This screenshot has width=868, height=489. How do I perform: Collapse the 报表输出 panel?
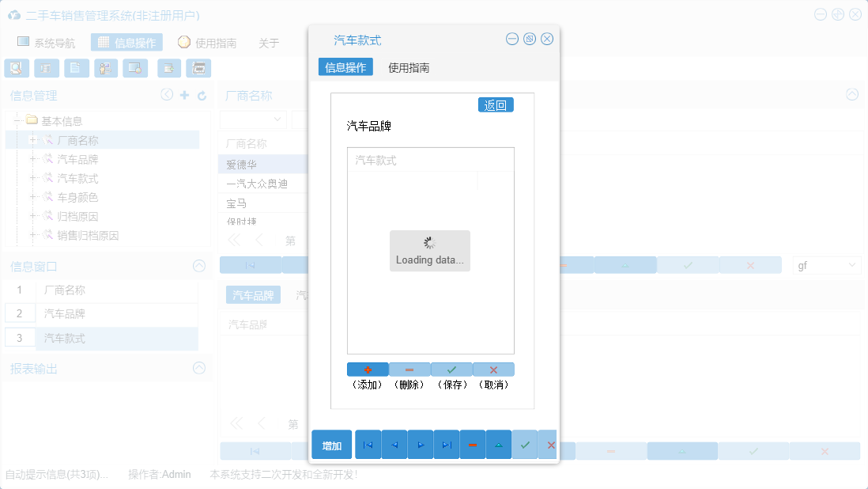pos(198,368)
